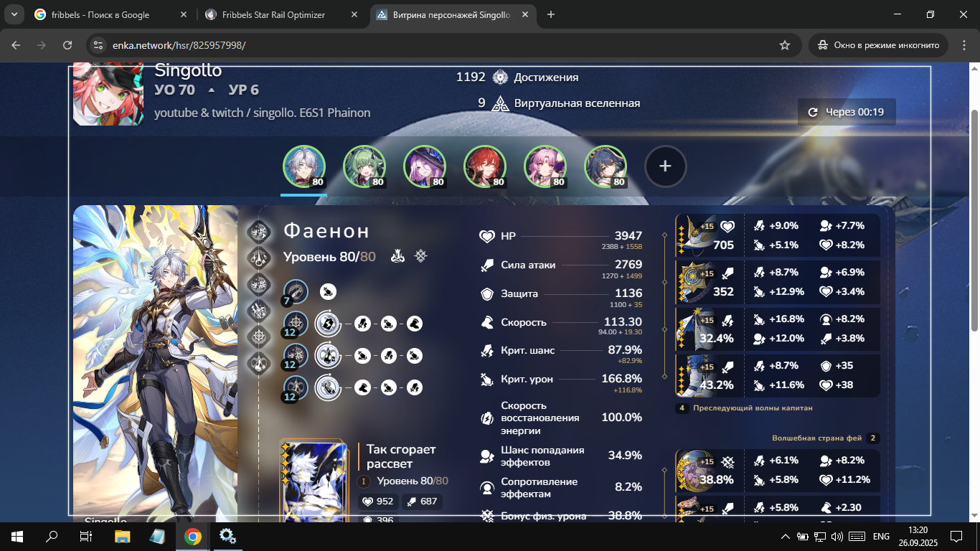Show hidden system tray icons
Image resolution: width=980 pixels, height=551 pixels.
tap(786, 537)
